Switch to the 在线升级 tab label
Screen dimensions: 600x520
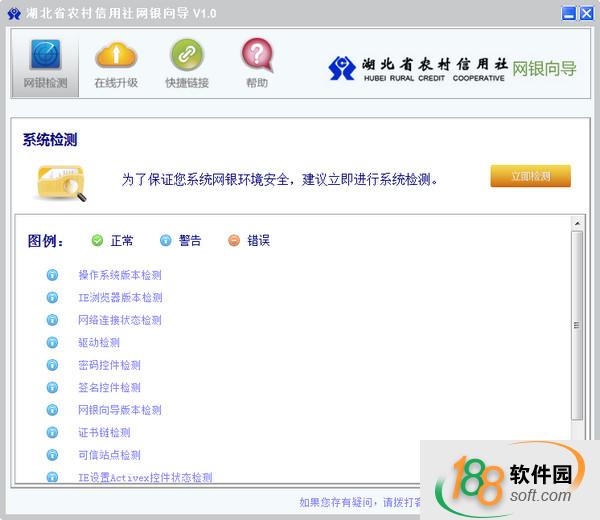point(116,83)
